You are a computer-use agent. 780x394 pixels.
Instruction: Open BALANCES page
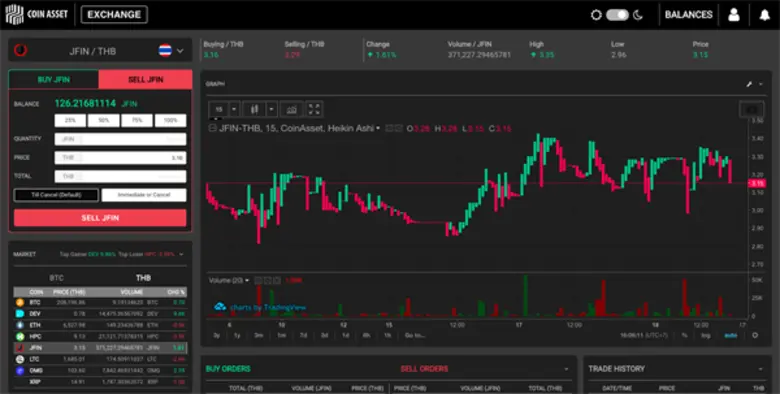pyautogui.click(x=688, y=15)
